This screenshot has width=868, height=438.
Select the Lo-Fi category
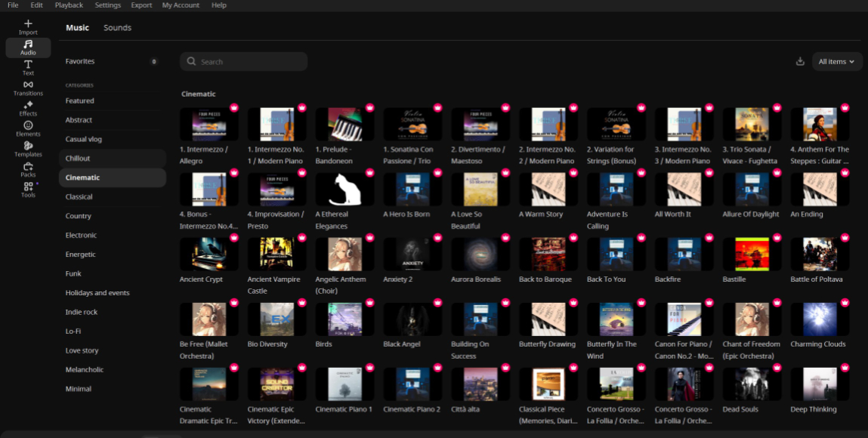pos(113,332)
